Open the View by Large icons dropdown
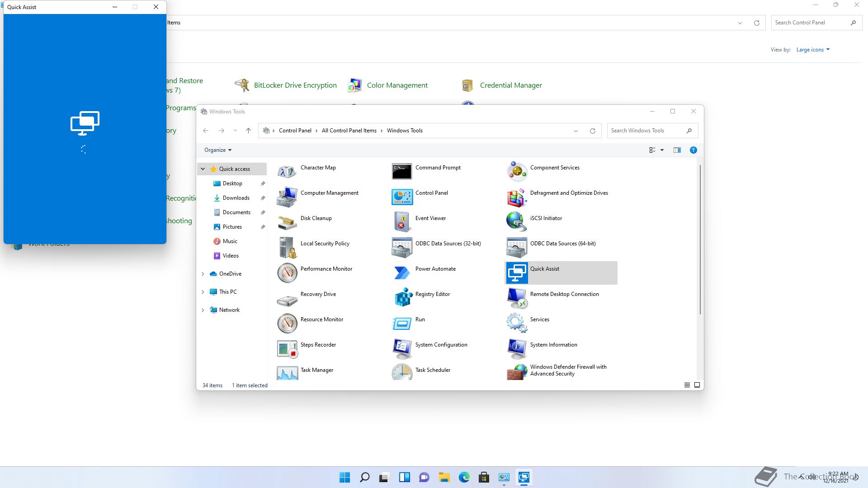The height and width of the screenshot is (488, 868). point(812,50)
